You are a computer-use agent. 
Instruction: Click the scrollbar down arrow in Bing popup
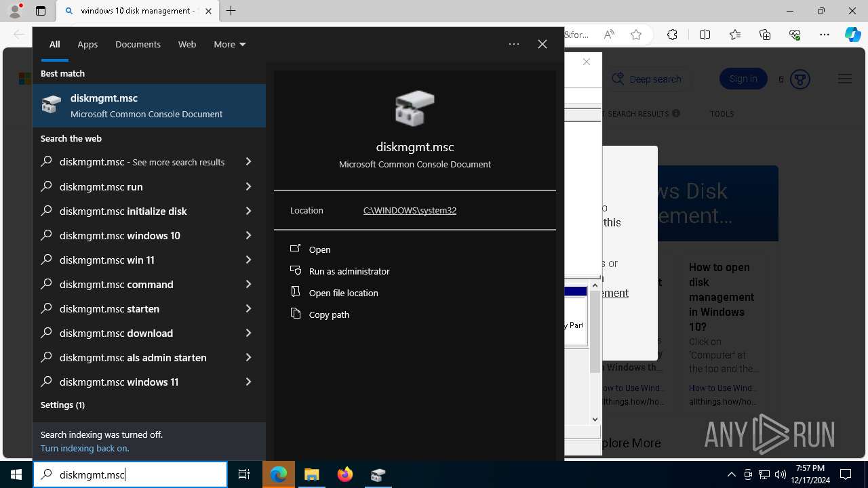click(595, 420)
